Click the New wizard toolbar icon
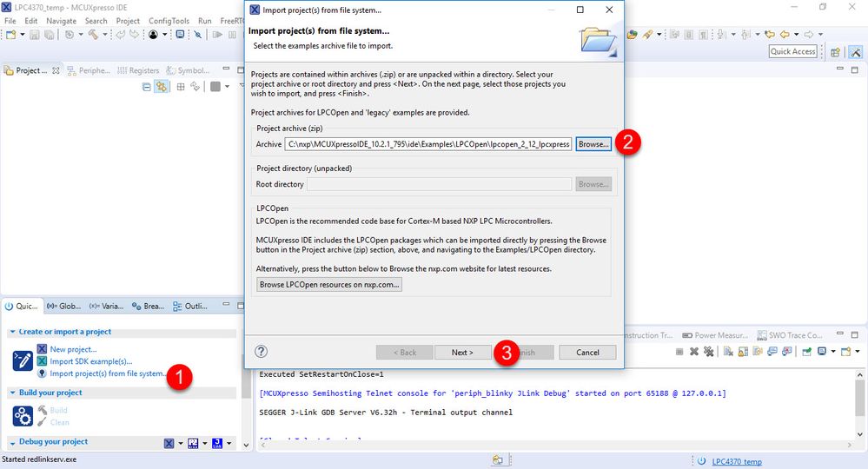This screenshot has width=868, height=469. click(x=11, y=34)
